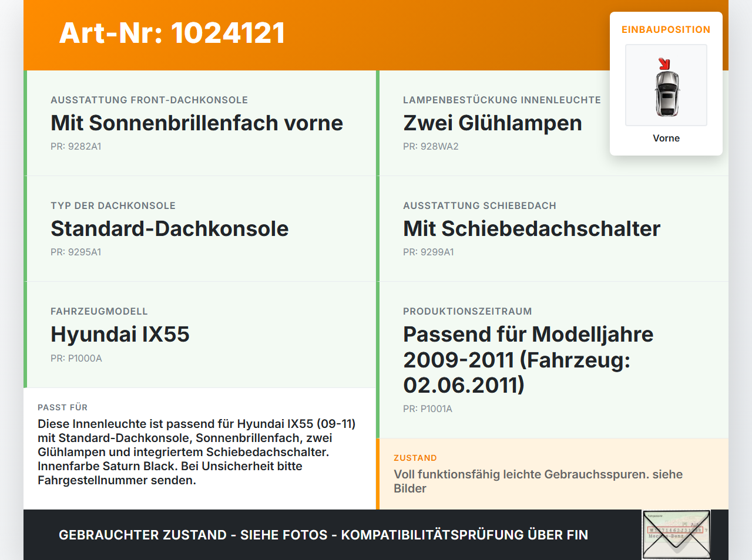Select the Standard-Dachkonsole entry
This screenshot has width=752, height=560.
[x=200, y=229]
